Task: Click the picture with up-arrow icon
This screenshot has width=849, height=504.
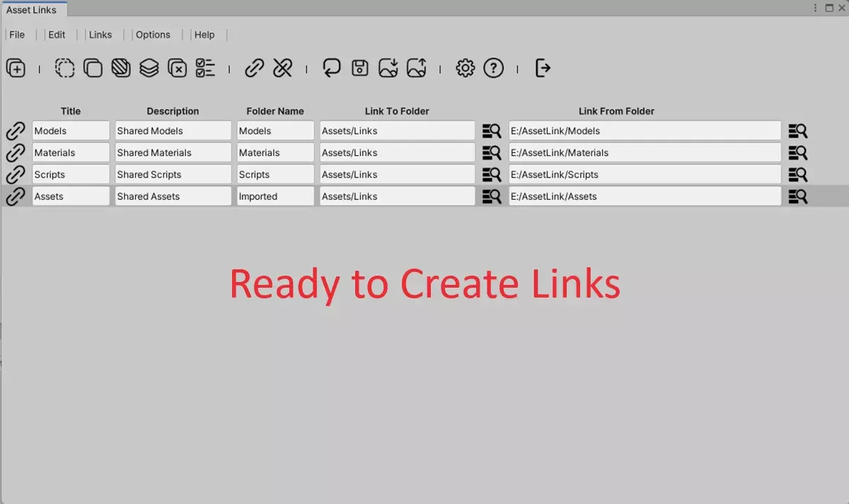Action: (x=416, y=68)
